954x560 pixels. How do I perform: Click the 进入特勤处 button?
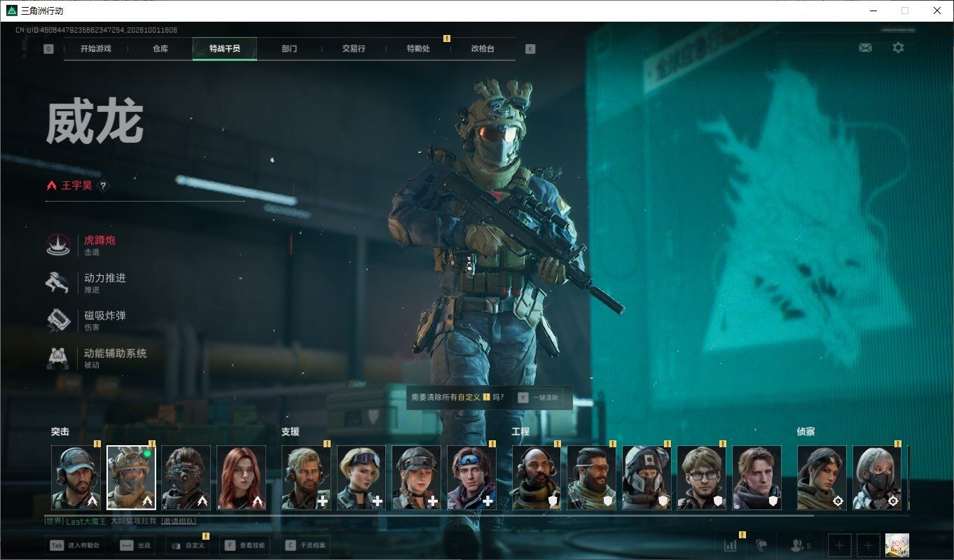pos(75,545)
